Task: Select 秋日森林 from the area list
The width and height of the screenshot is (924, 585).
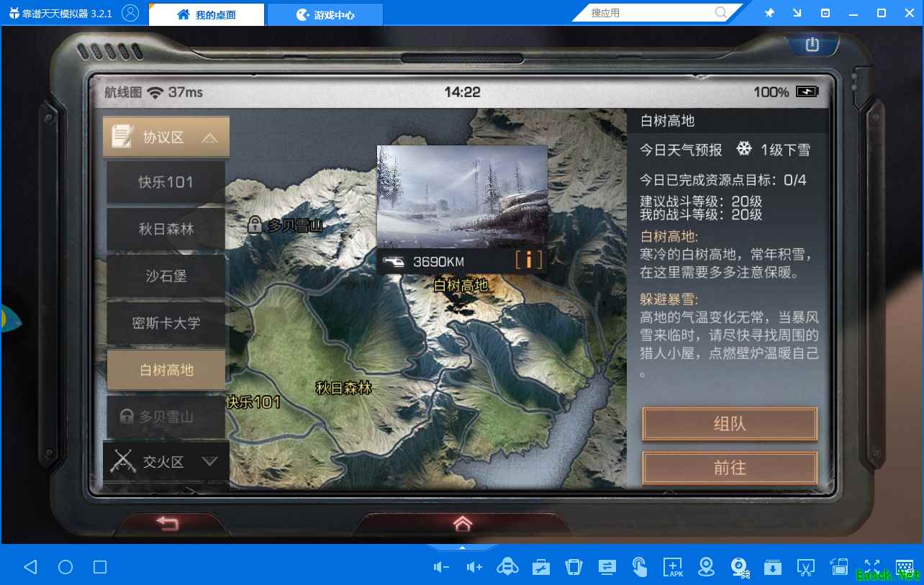Action: 166,230
